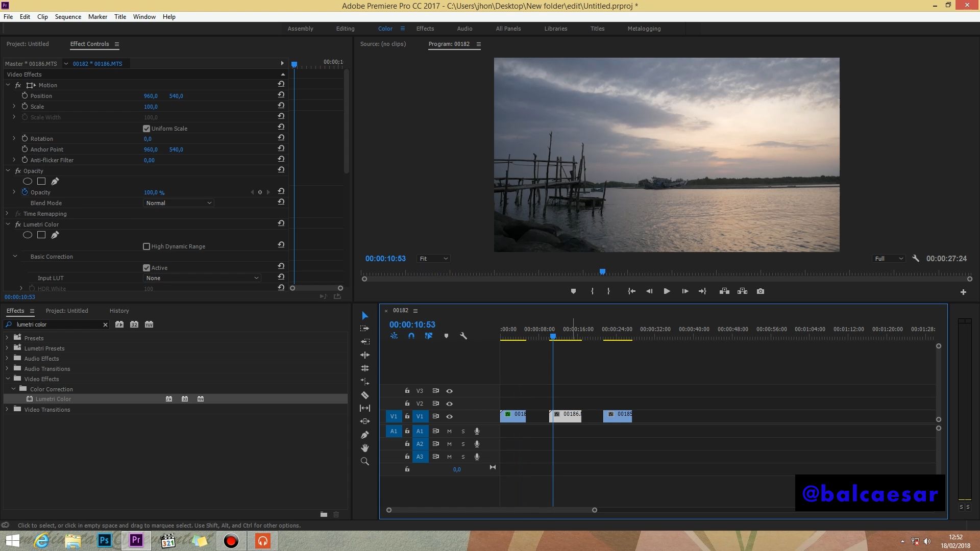Open the Marker menu

point(97,16)
